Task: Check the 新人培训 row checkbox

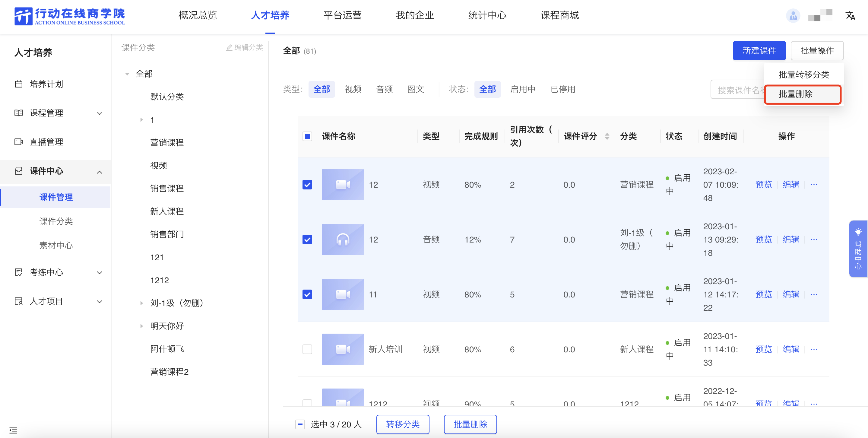Action: pos(307,349)
